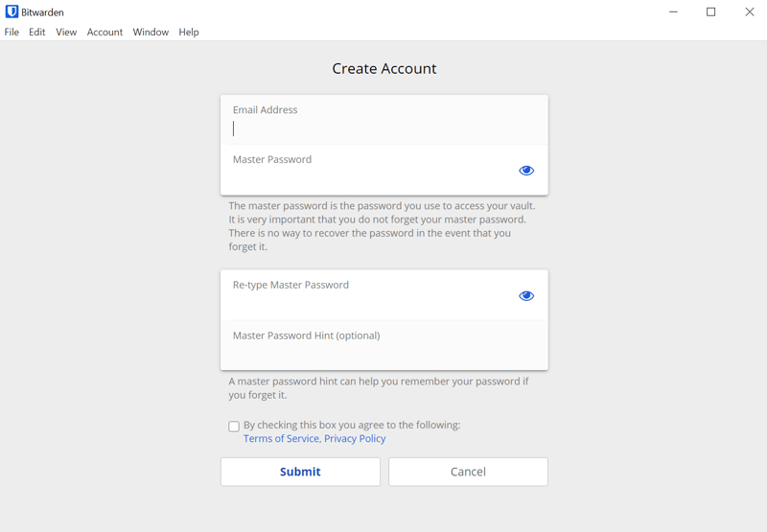Cancel account creation
Screen dimensions: 767x532
pyautogui.click(x=468, y=472)
